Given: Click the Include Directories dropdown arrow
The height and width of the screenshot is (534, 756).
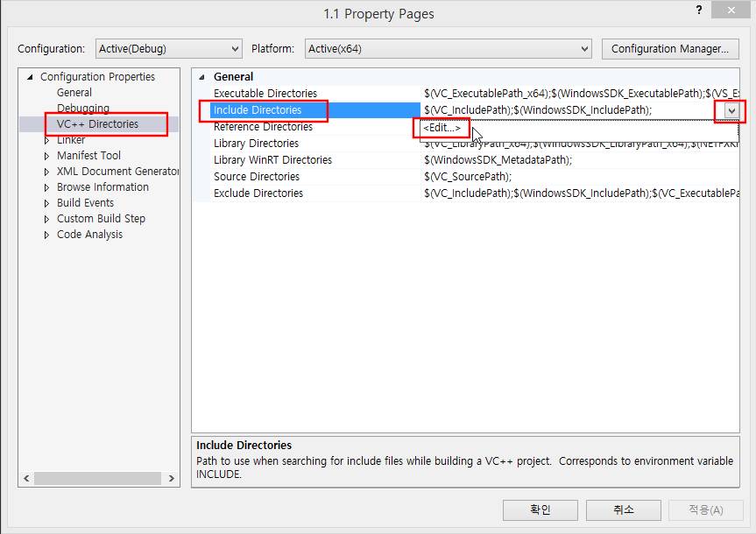Looking at the screenshot, I should point(731,110).
